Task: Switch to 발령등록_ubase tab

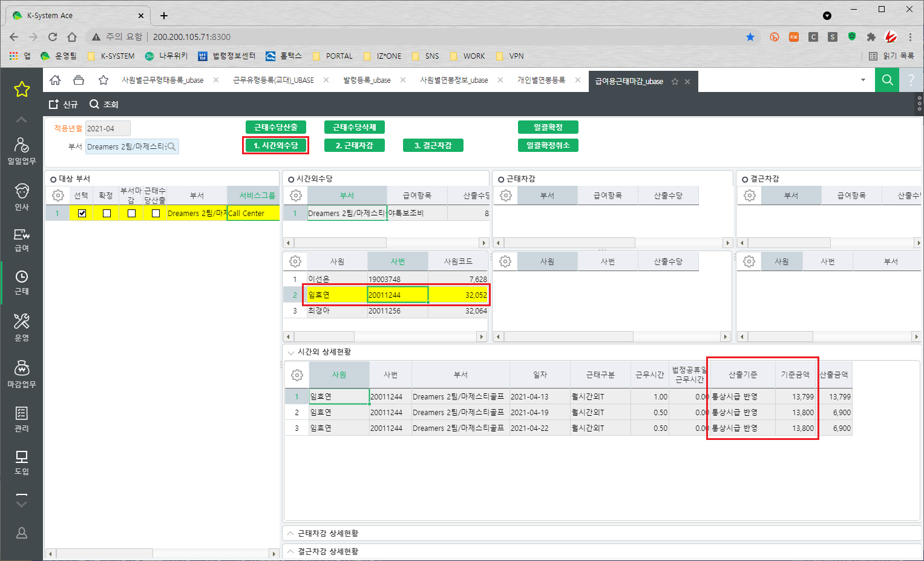Action: click(x=367, y=80)
